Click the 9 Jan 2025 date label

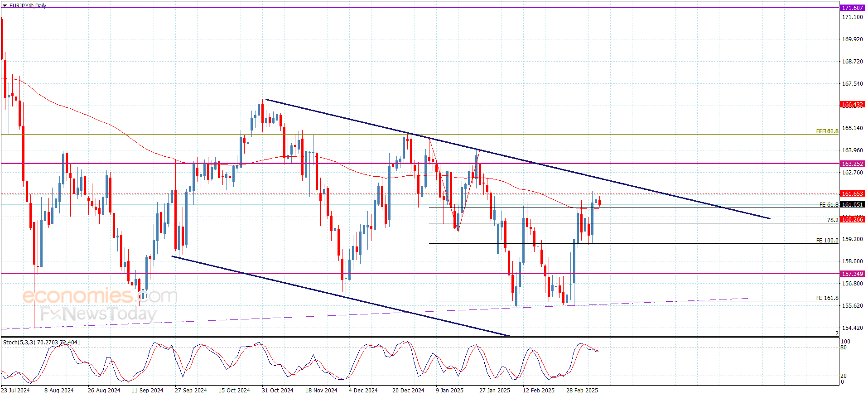coord(450,391)
